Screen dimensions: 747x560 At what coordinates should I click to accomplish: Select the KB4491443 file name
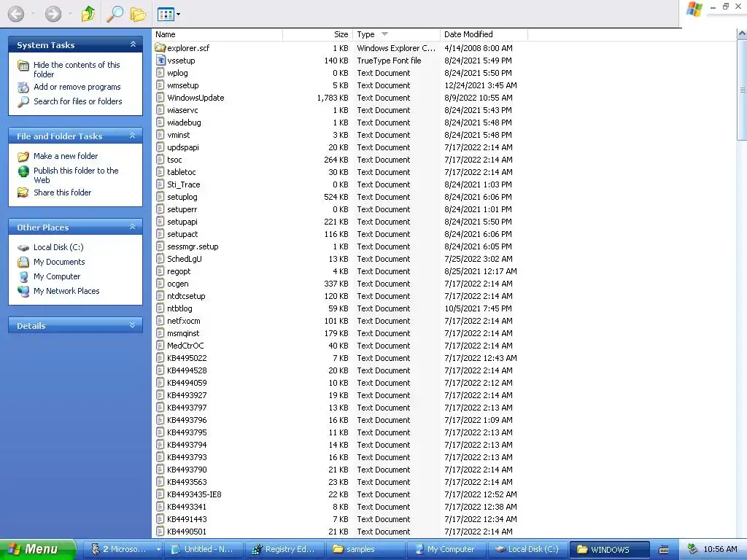187,518
